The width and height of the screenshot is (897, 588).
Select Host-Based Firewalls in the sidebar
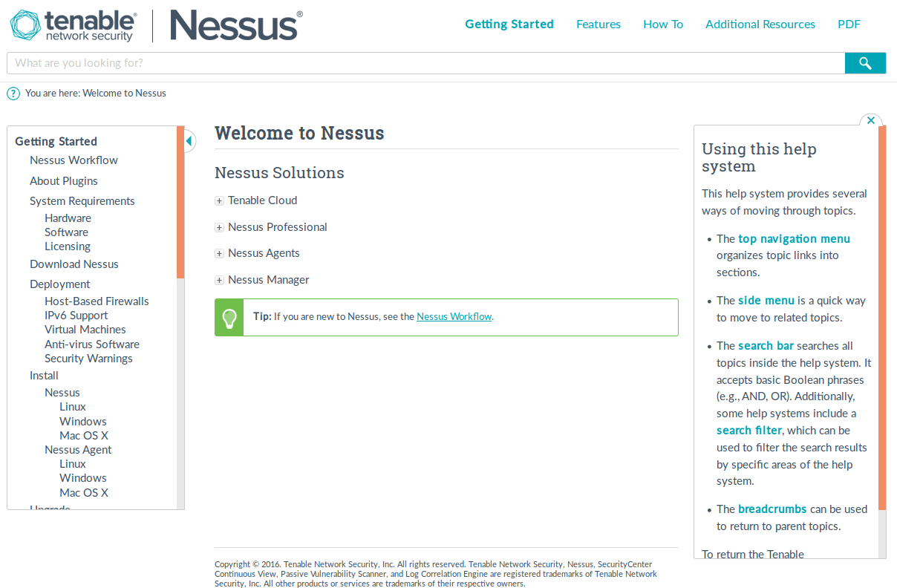click(x=97, y=301)
